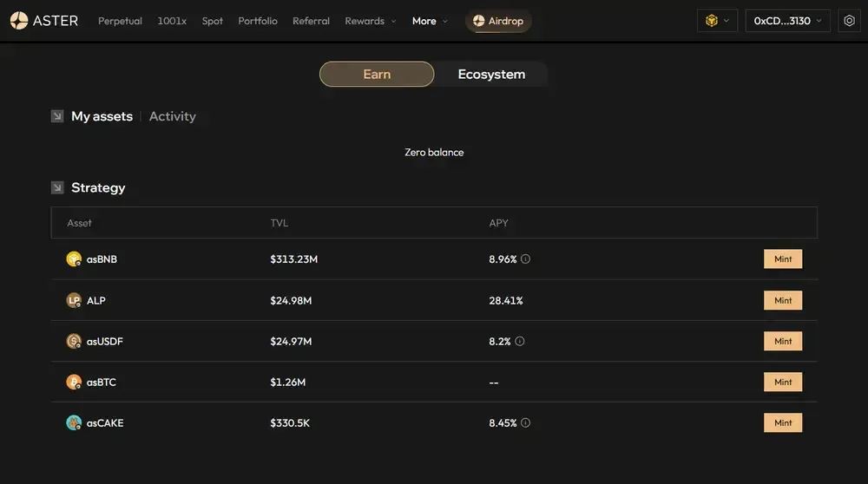Click the asUSDF token icon
This screenshot has width=868, height=484.
[x=74, y=341]
